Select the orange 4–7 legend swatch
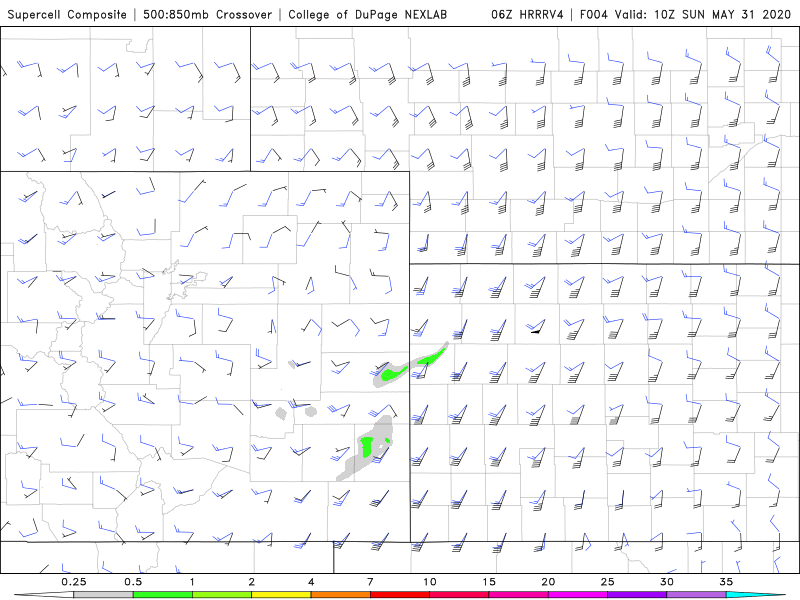Viewport: 800px width, 600px height. point(340,595)
